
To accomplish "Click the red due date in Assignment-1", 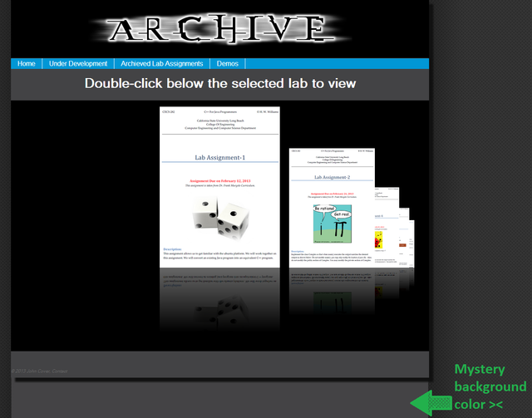I will point(220,180).
